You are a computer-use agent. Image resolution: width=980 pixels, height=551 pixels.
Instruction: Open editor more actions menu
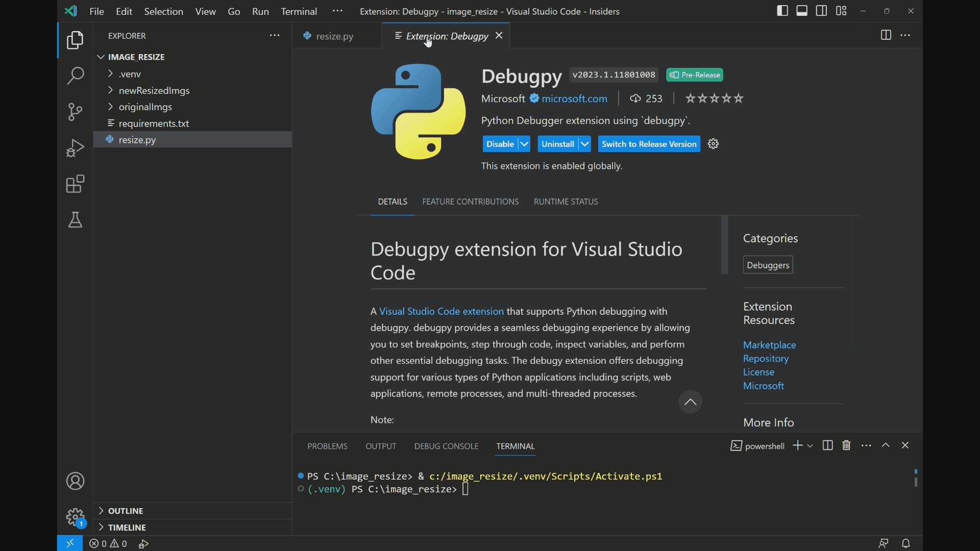click(x=905, y=35)
